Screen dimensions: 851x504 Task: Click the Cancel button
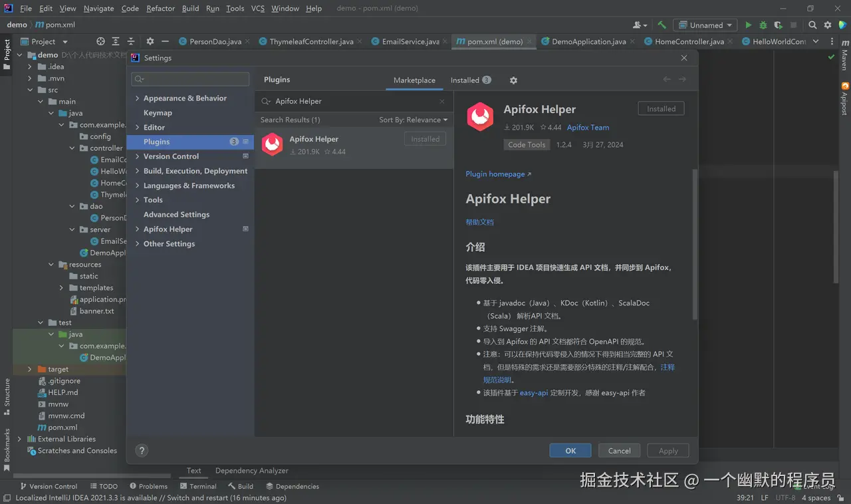619,450
